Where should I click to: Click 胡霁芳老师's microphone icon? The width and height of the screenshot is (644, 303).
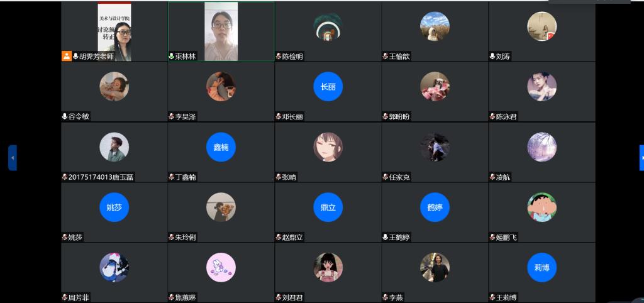[75, 56]
